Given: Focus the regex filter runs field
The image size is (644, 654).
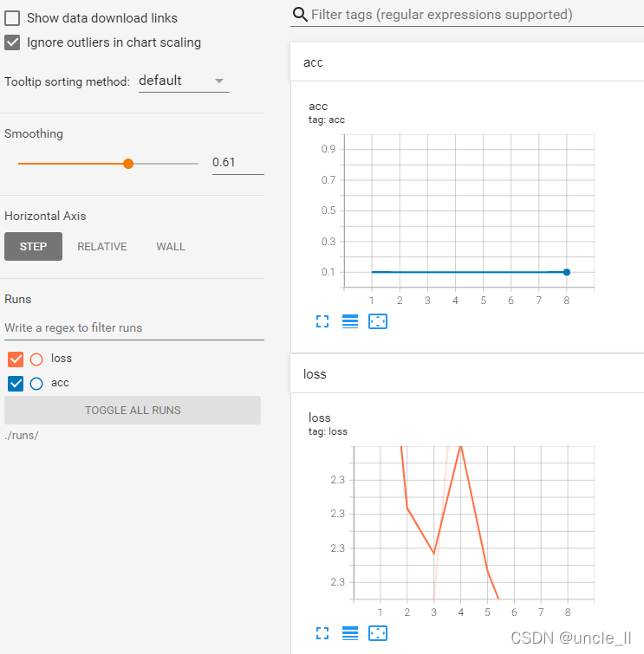Looking at the screenshot, I should [134, 327].
